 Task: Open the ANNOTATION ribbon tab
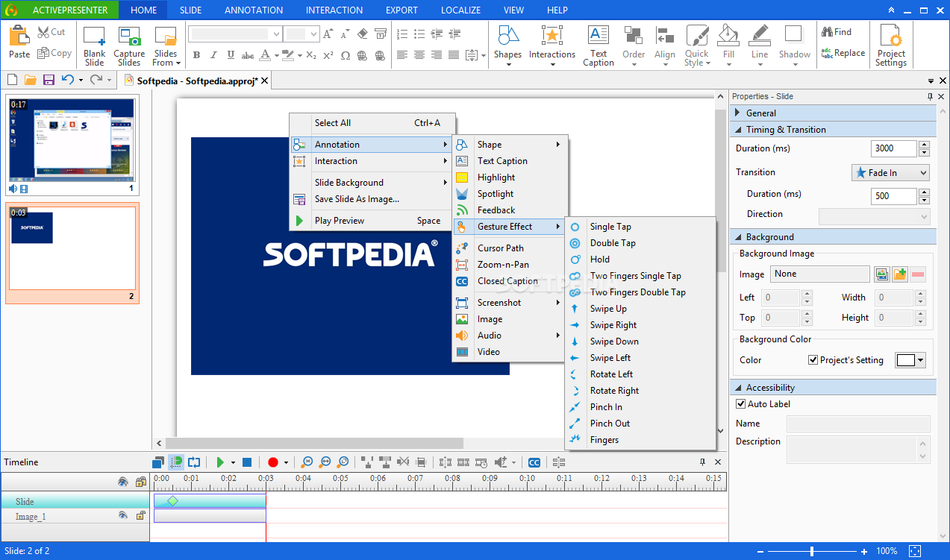tap(254, 10)
